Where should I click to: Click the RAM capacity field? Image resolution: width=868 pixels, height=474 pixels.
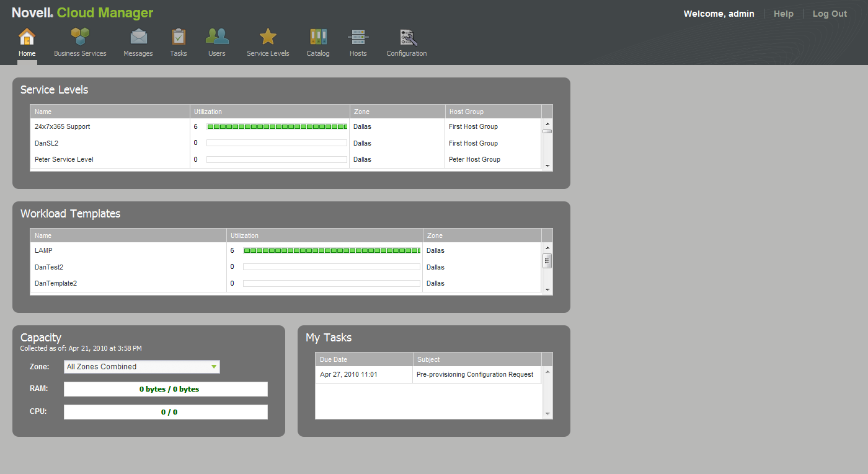click(166, 389)
